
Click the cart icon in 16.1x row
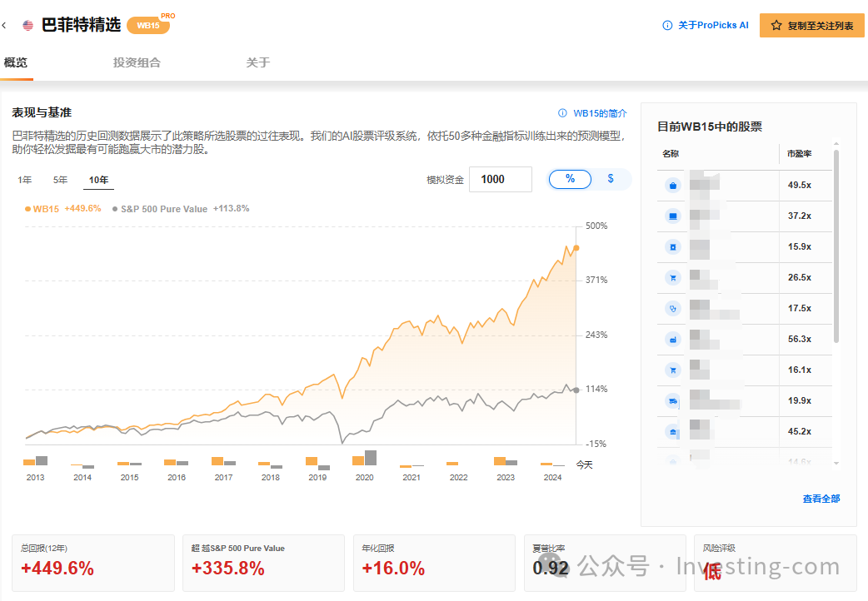(x=672, y=370)
